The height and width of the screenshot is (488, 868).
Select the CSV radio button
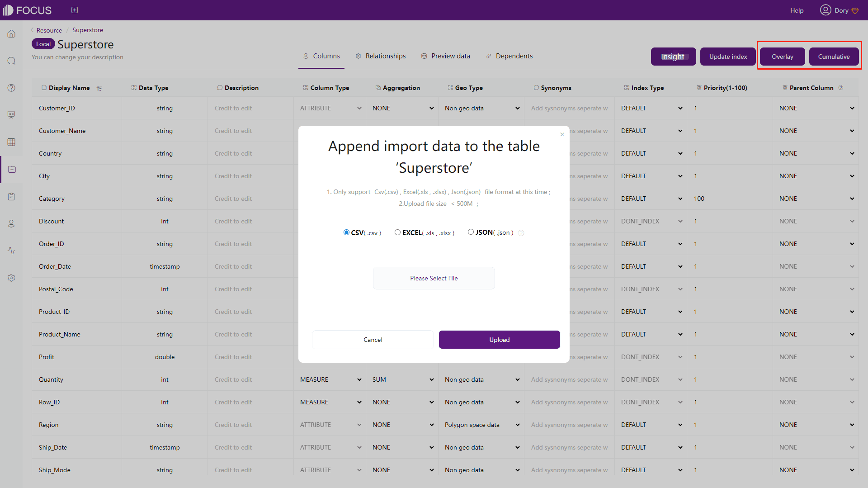pyautogui.click(x=346, y=232)
